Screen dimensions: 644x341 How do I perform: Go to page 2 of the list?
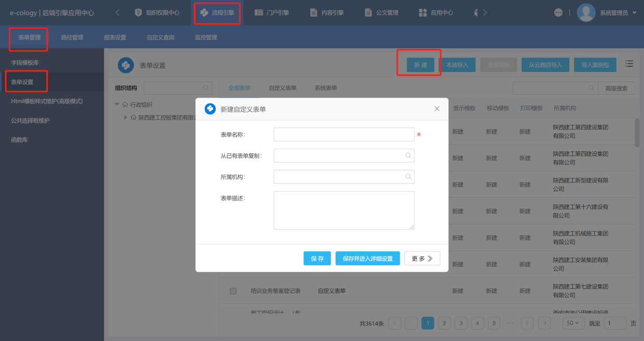coord(444,323)
